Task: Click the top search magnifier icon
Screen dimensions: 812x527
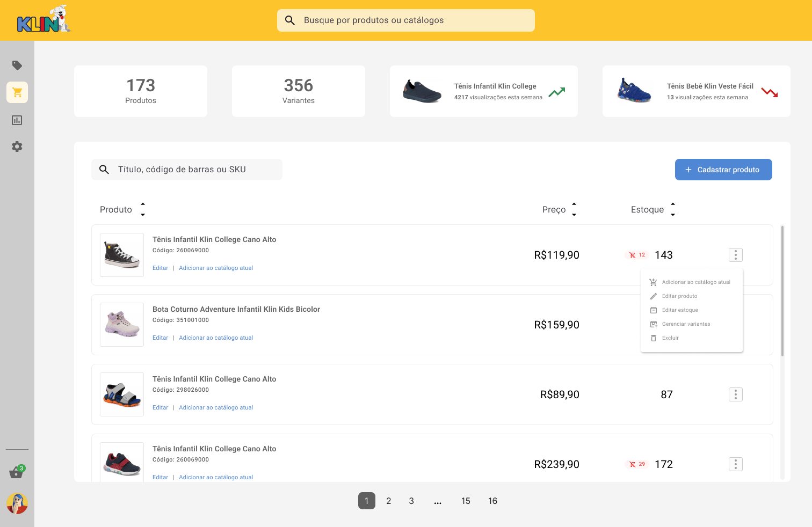Action: pyautogui.click(x=290, y=20)
